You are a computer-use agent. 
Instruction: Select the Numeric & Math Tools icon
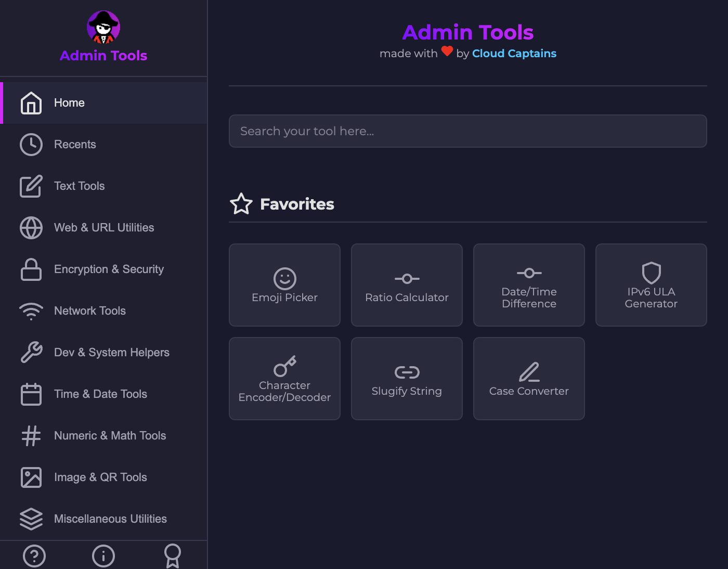coord(31,436)
